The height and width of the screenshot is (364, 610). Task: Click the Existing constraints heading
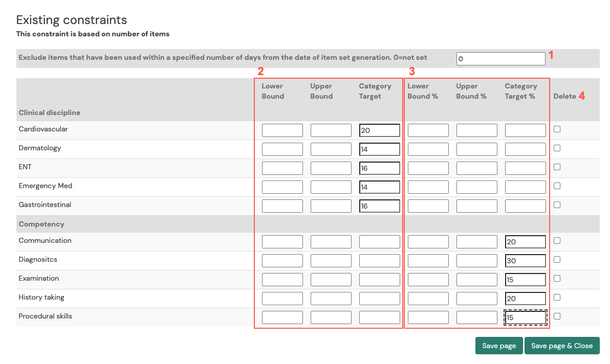click(72, 20)
